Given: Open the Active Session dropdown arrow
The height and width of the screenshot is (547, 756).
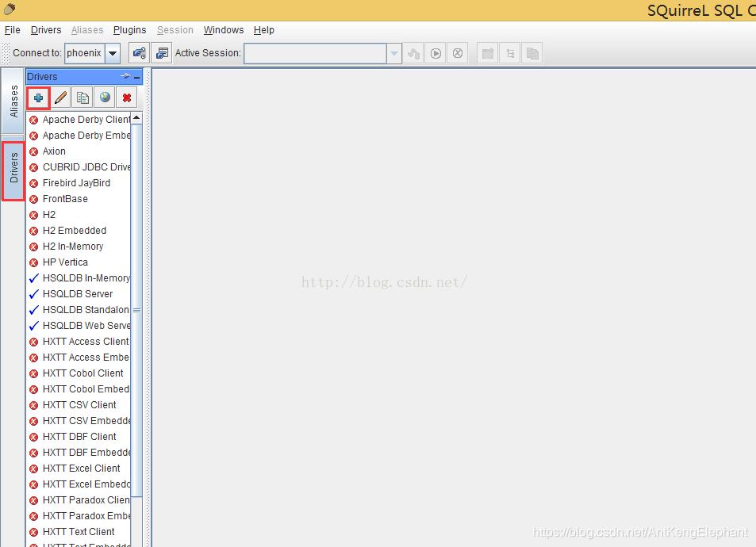Looking at the screenshot, I should (394, 53).
